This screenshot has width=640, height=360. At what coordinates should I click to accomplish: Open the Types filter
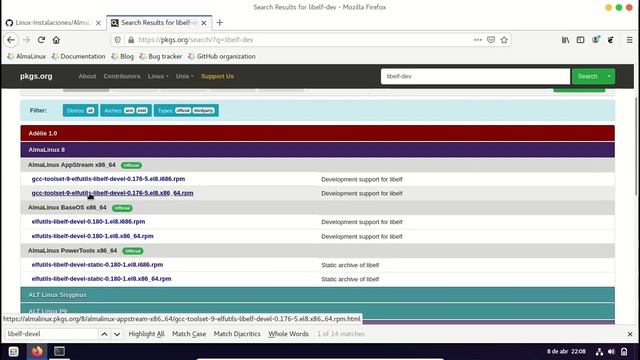(x=186, y=111)
